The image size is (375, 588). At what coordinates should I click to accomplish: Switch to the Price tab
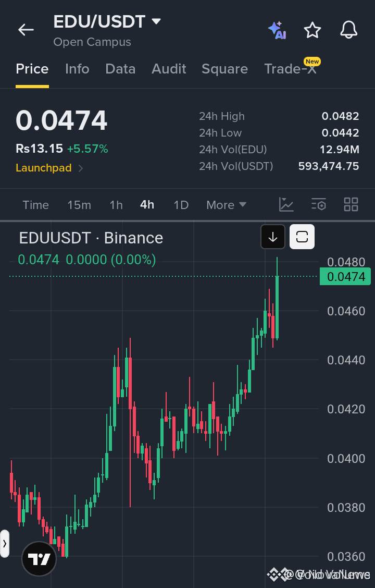[x=32, y=69]
